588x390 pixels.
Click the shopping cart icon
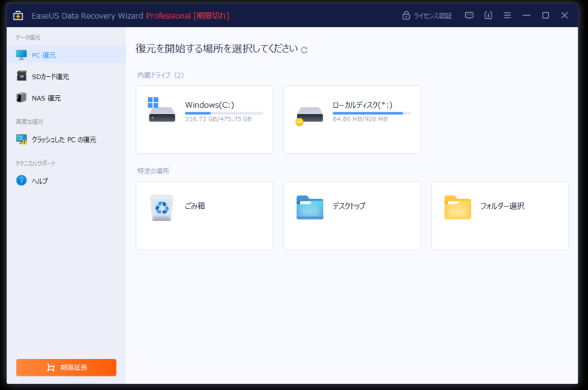(51, 367)
